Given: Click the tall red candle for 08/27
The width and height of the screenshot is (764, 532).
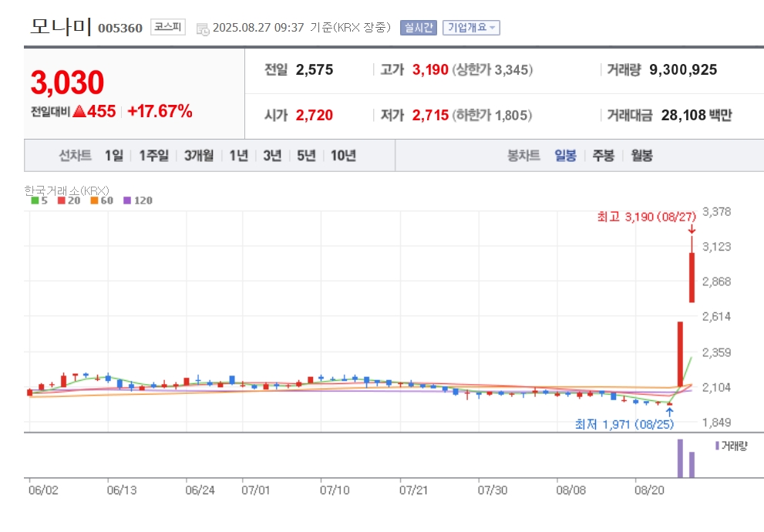Looking at the screenshot, I should (692, 278).
